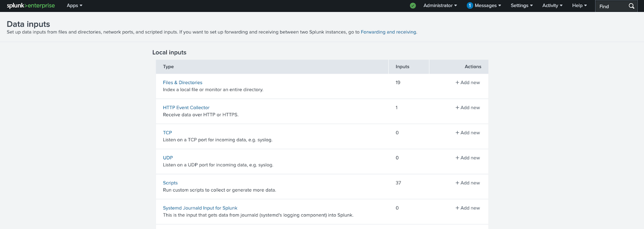
Task: Open the Scripts inputs link
Action: [170, 183]
